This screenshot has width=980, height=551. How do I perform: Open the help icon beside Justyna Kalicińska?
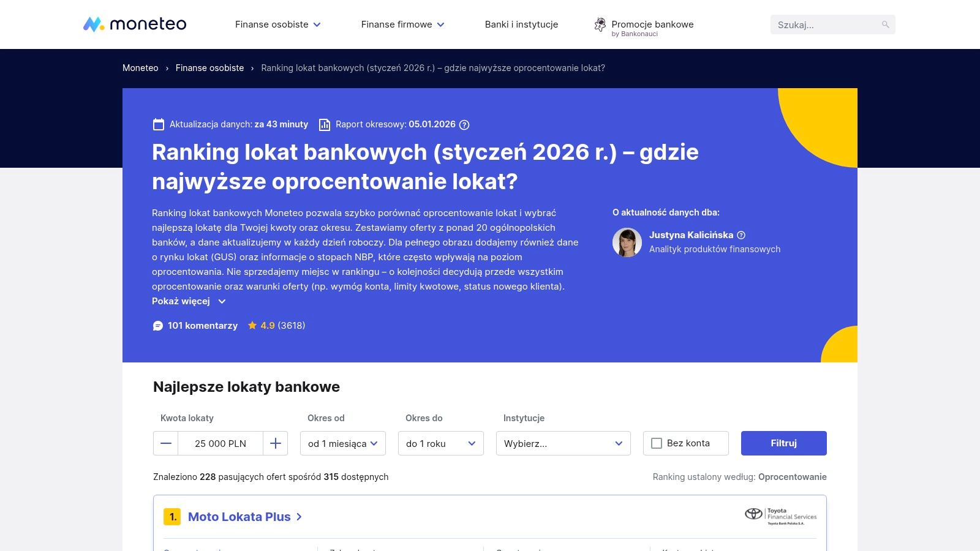741,235
